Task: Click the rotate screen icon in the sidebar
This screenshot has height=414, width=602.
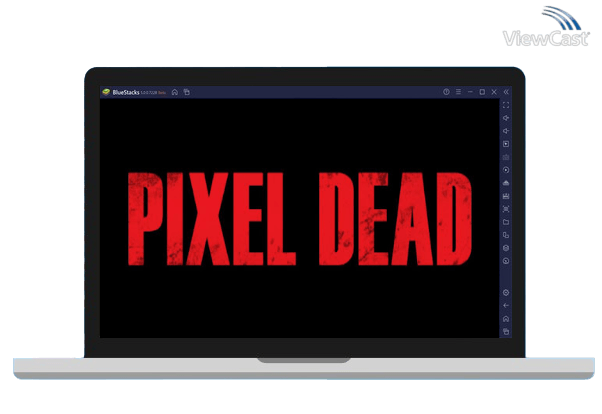Action: tap(506, 235)
